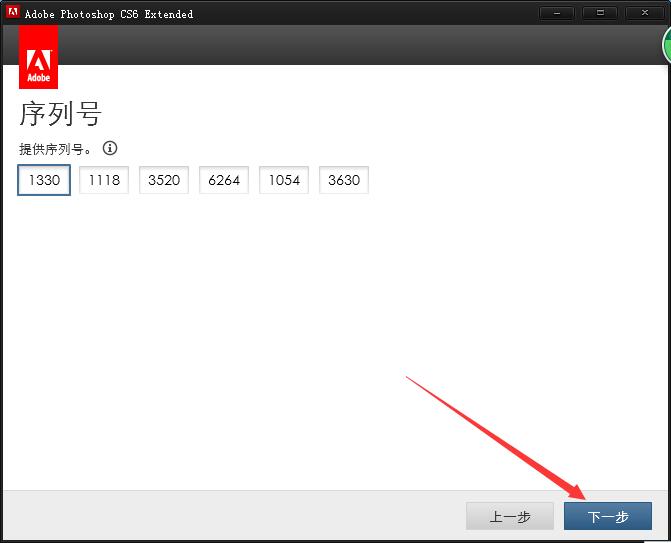Click the serial number info icon

(x=110, y=148)
